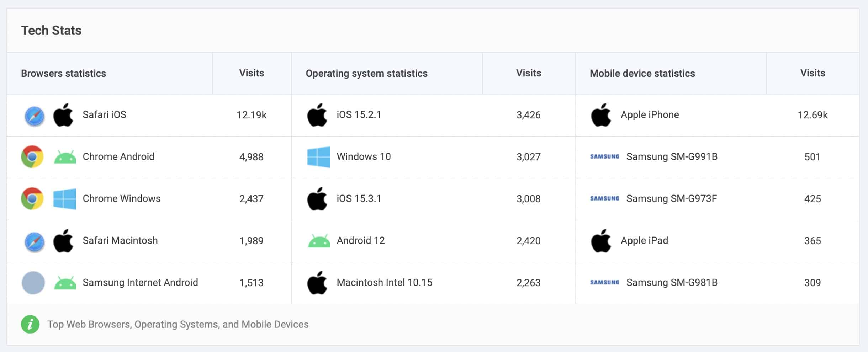Viewport: 868px width, 352px height.
Task: Click the 1,989 visits value
Action: 252,241
